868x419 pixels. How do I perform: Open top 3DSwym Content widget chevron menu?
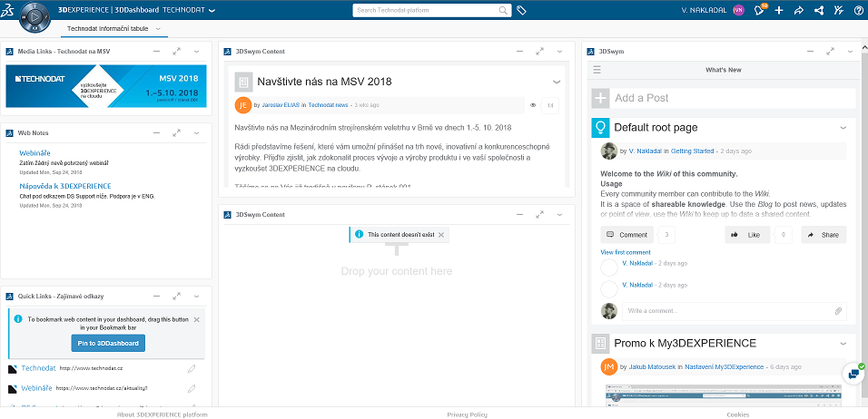pos(559,51)
